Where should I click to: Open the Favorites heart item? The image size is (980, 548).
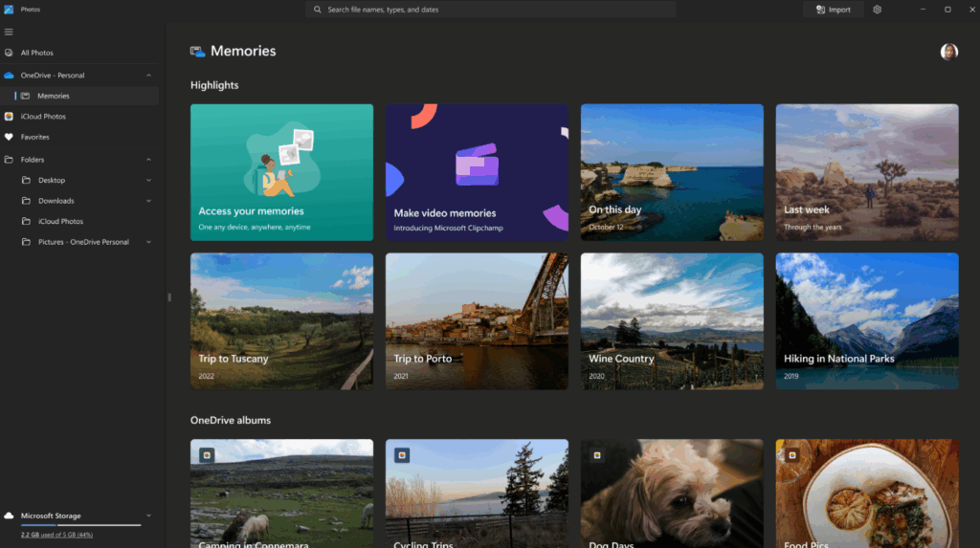point(34,137)
